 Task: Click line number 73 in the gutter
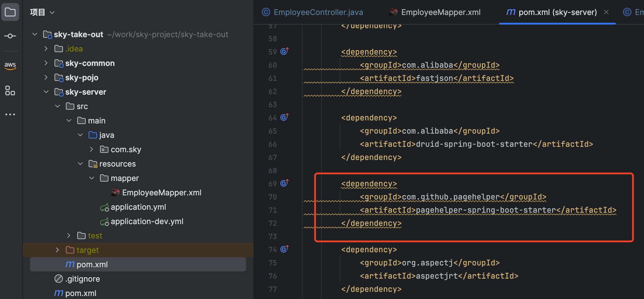pyautogui.click(x=273, y=236)
